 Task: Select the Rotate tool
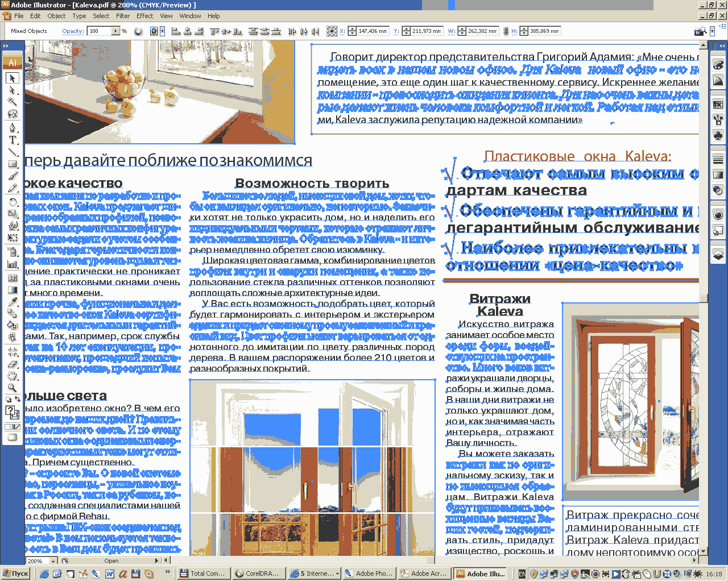pos(13,203)
